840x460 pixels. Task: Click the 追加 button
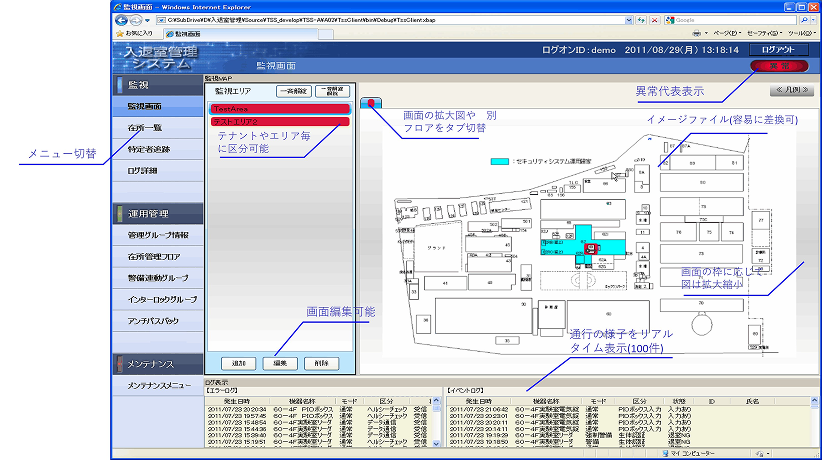click(238, 363)
